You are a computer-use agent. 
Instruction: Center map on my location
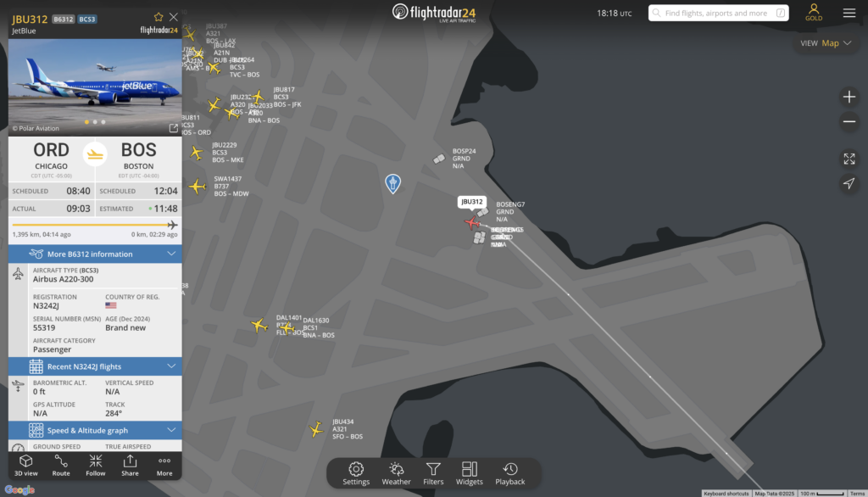coord(849,183)
